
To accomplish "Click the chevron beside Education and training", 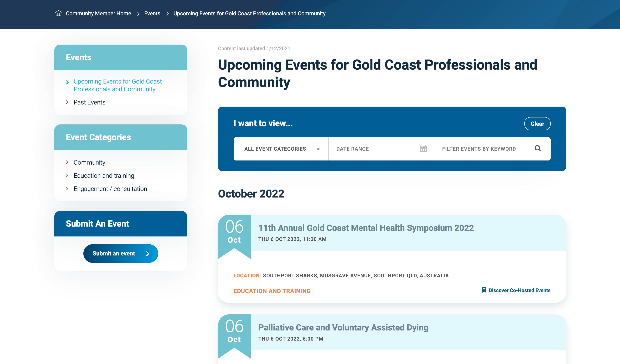I will pyautogui.click(x=67, y=176).
